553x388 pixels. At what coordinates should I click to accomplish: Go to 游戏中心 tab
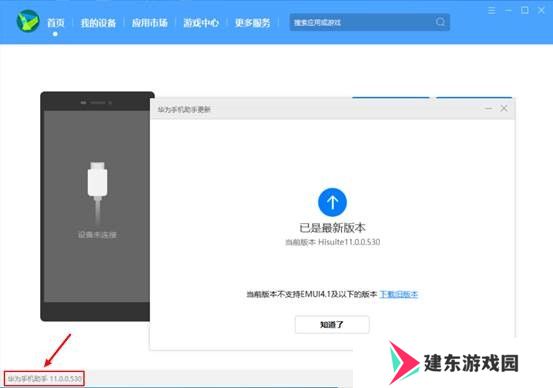click(x=201, y=23)
